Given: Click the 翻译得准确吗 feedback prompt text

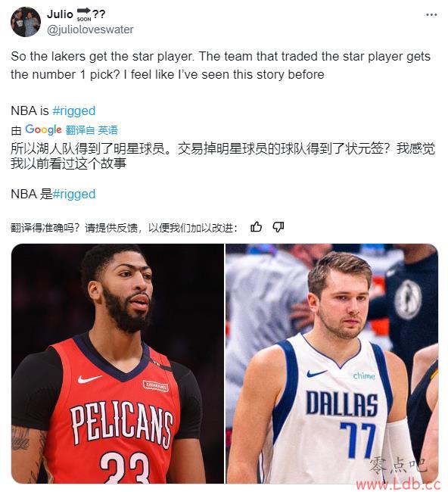Looking at the screenshot, I should coord(124,228).
